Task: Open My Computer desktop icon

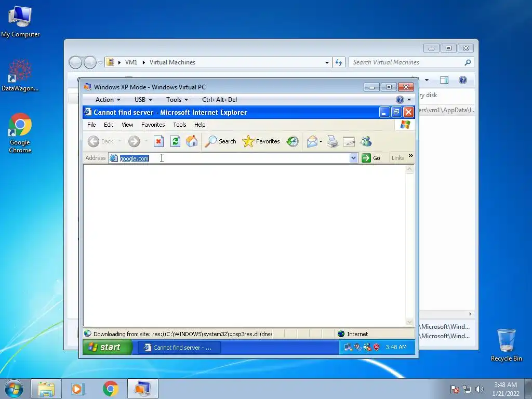Action: [20, 22]
